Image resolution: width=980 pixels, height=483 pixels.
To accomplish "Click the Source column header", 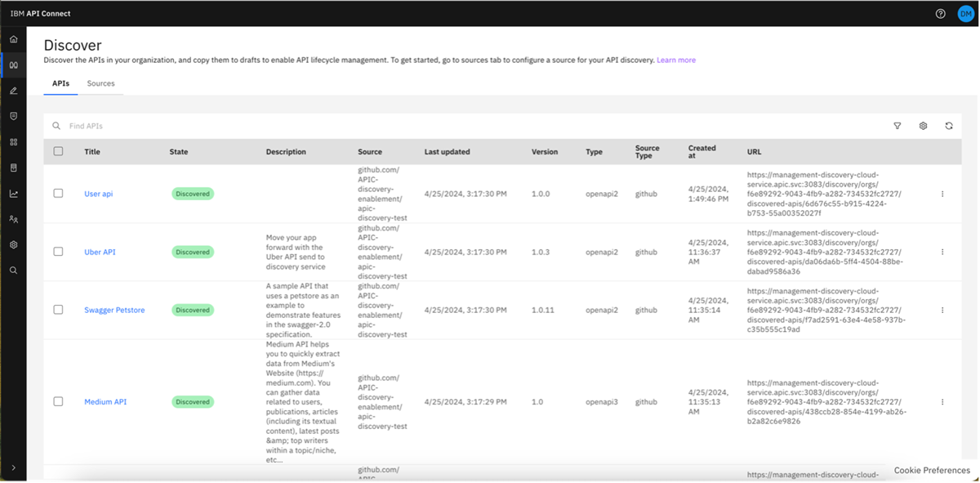I will point(369,152).
